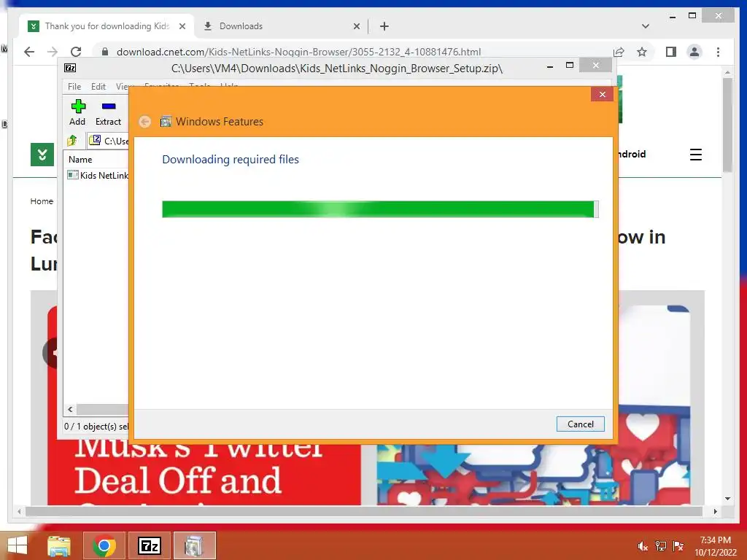This screenshot has width=747, height=560.
Task: Minimize the 7-Zip window
Action: (x=550, y=66)
